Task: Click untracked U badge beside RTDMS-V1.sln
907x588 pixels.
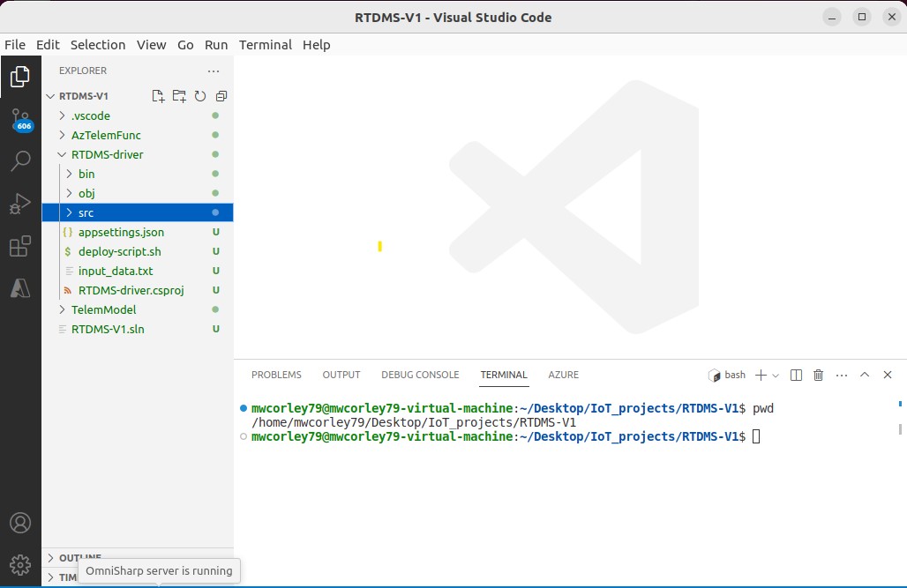Action: tap(216, 329)
